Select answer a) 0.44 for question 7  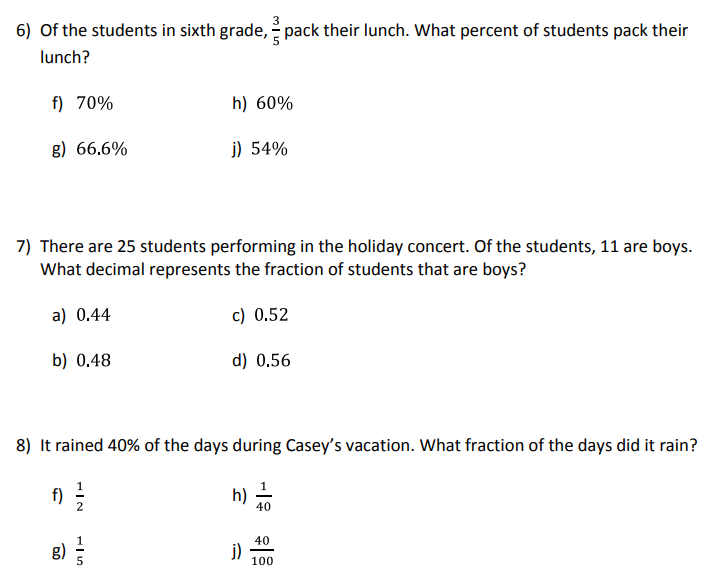click(81, 315)
